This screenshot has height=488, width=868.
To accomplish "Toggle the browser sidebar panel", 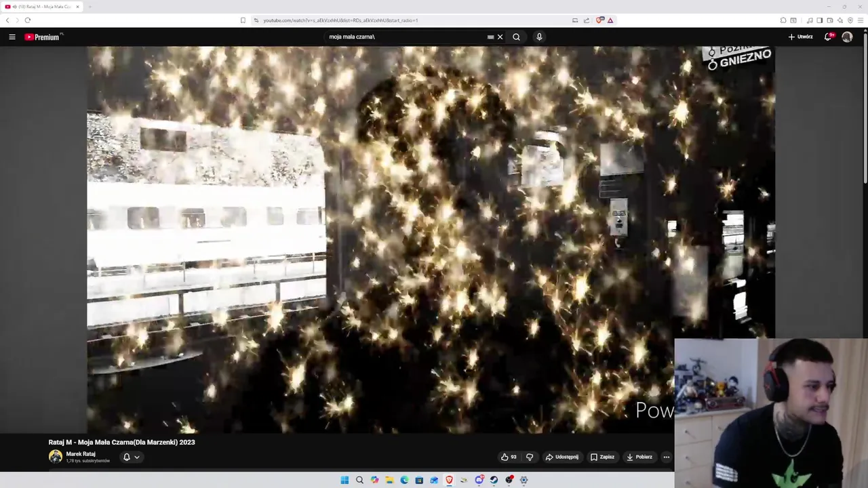I will (x=820, y=20).
